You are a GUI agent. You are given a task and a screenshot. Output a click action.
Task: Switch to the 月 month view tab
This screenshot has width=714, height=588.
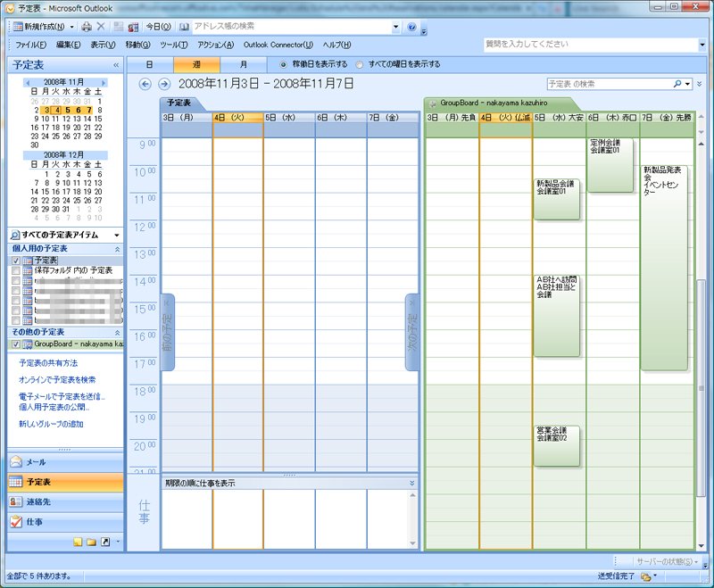pyautogui.click(x=244, y=64)
